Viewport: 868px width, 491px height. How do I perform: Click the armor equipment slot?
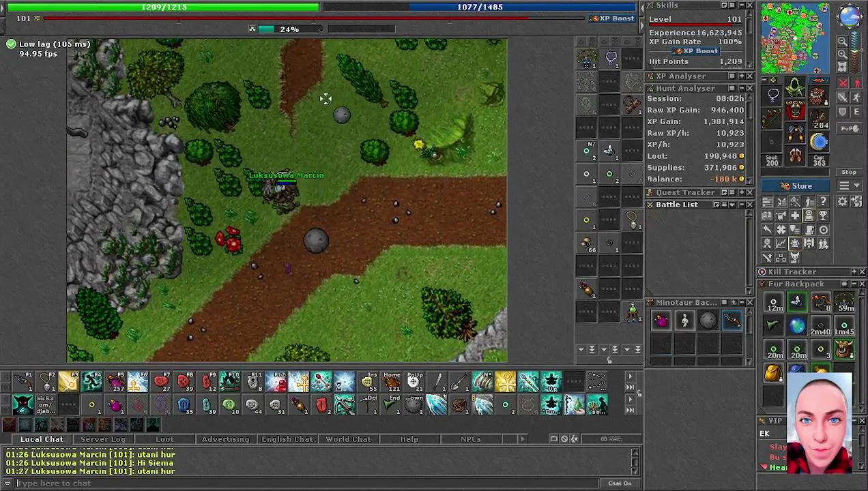point(796,110)
